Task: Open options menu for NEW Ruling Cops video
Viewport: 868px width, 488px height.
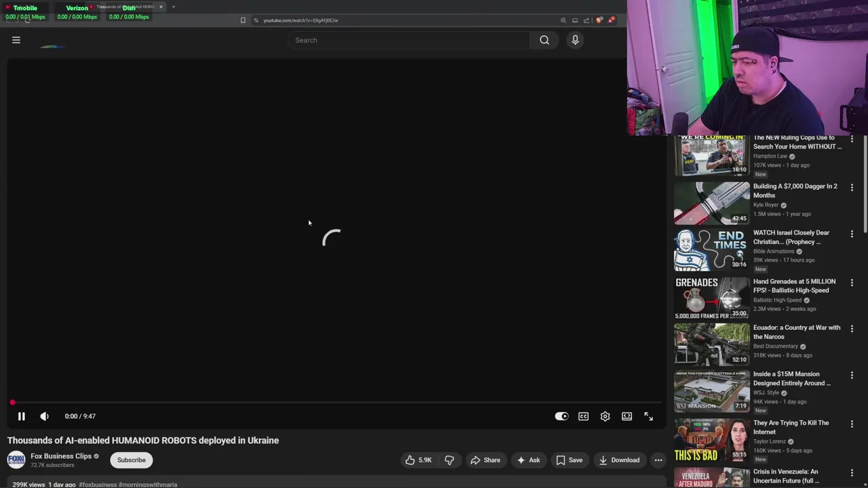Action: click(852, 138)
